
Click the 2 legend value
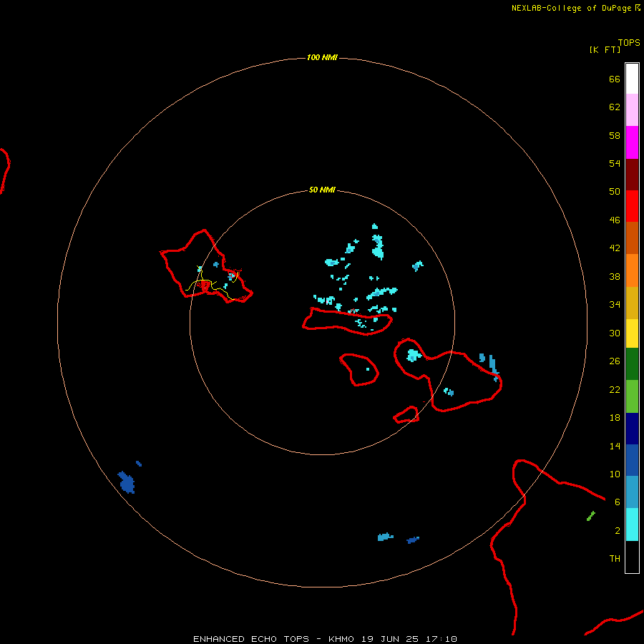tap(618, 531)
